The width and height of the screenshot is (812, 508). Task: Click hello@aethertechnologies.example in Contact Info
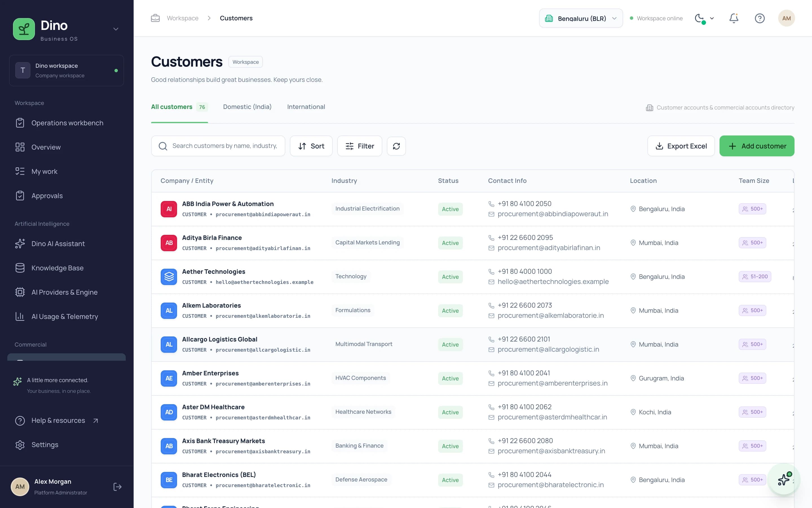click(553, 282)
